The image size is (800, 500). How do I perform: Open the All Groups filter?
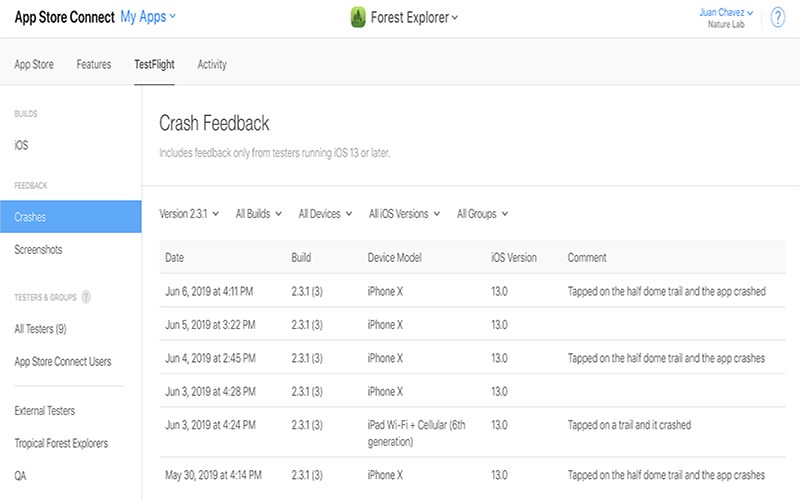(482, 214)
